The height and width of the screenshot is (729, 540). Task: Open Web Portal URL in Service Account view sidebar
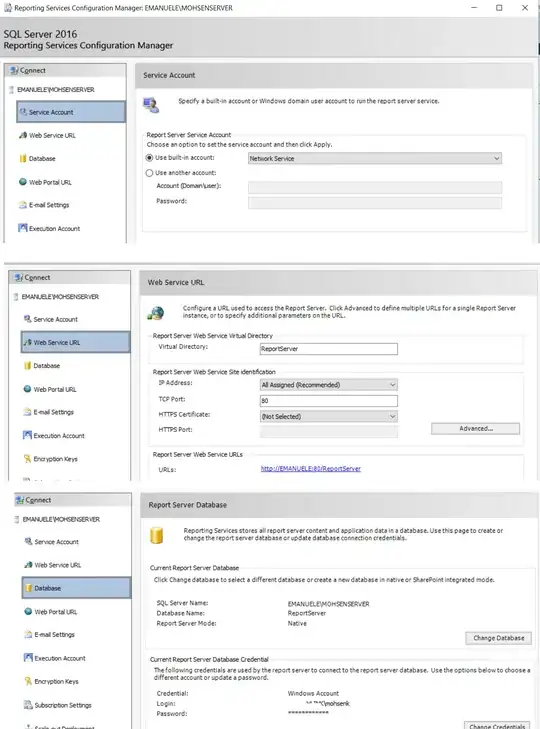[45, 182]
